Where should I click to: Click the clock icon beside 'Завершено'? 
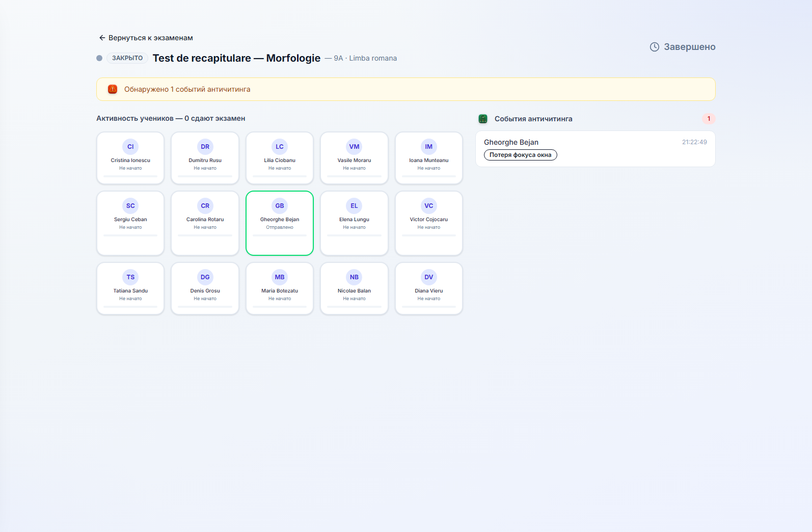tap(655, 47)
